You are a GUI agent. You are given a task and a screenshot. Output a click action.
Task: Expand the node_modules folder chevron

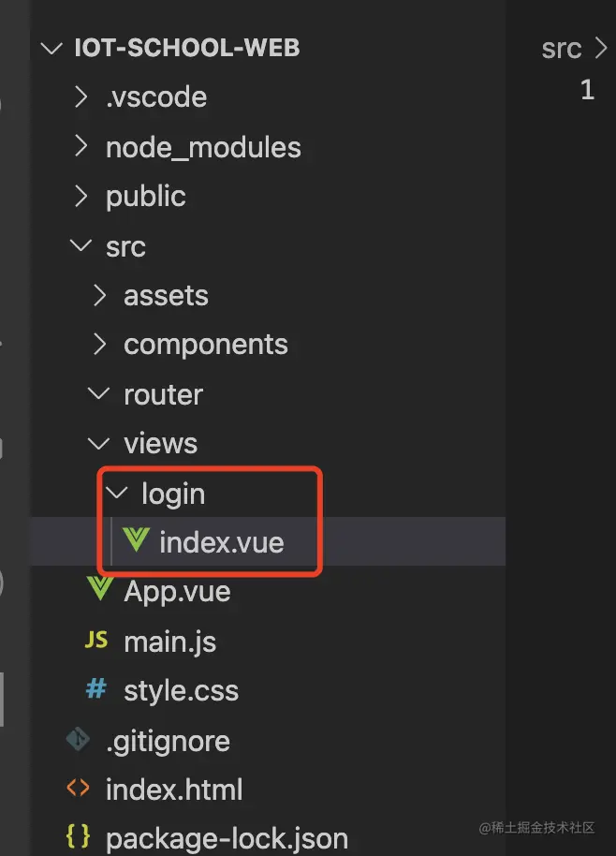tap(81, 146)
